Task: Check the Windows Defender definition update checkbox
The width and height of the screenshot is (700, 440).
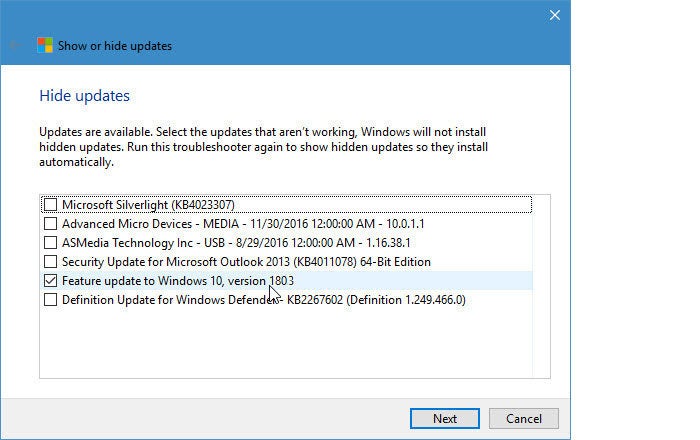Action: point(50,299)
